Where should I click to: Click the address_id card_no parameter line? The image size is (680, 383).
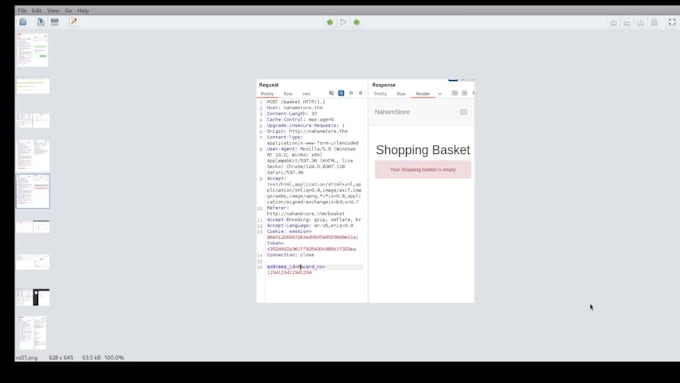click(296, 267)
